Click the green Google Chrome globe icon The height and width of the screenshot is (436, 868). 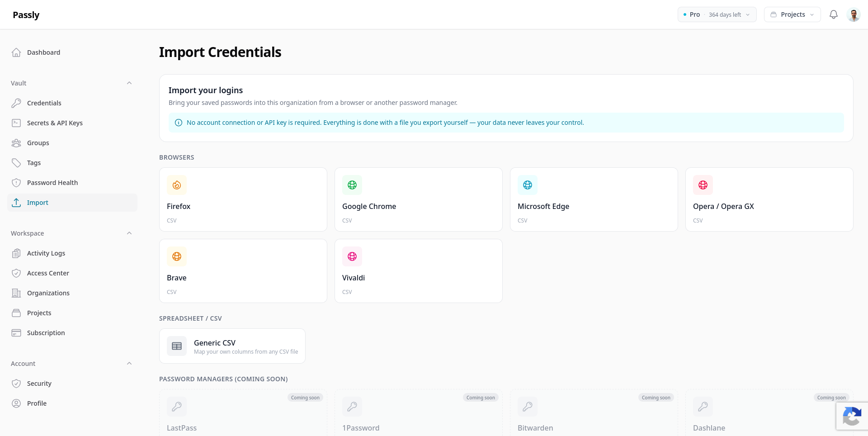(x=352, y=185)
